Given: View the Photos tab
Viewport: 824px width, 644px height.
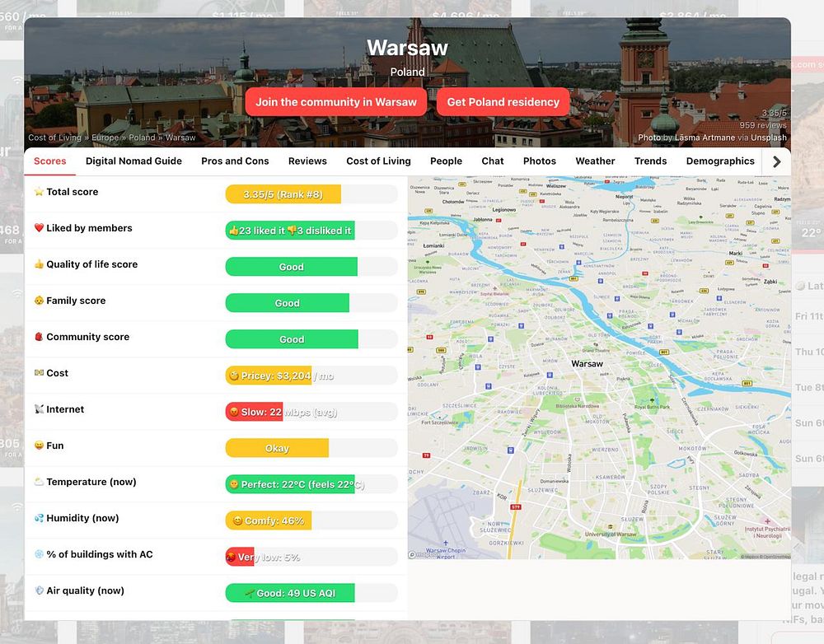Looking at the screenshot, I should [x=539, y=161].
